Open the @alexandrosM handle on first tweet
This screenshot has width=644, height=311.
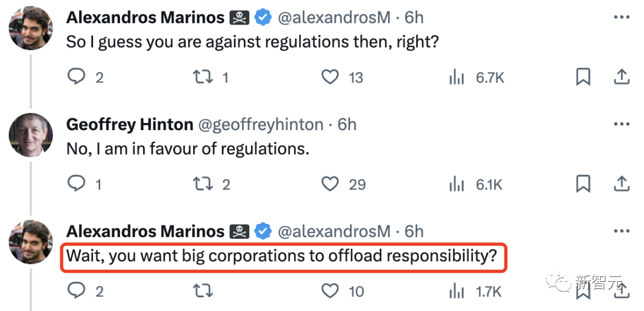pos(335,17)
